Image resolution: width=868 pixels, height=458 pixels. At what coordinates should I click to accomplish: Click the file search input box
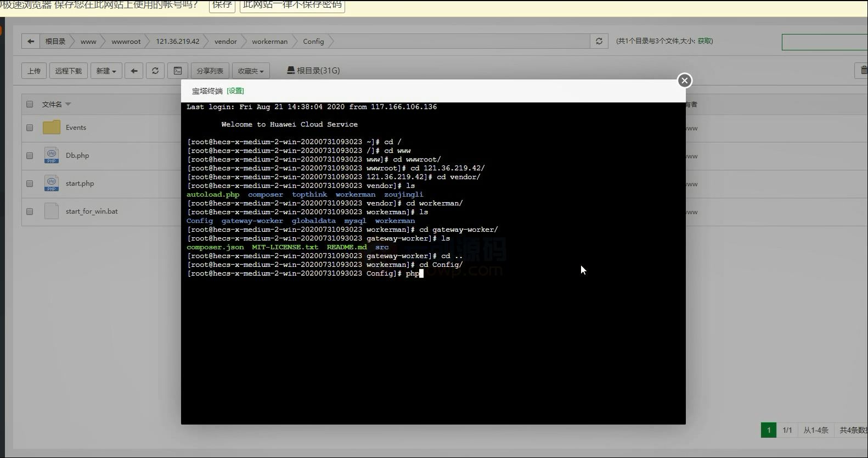tap(825, 42)
